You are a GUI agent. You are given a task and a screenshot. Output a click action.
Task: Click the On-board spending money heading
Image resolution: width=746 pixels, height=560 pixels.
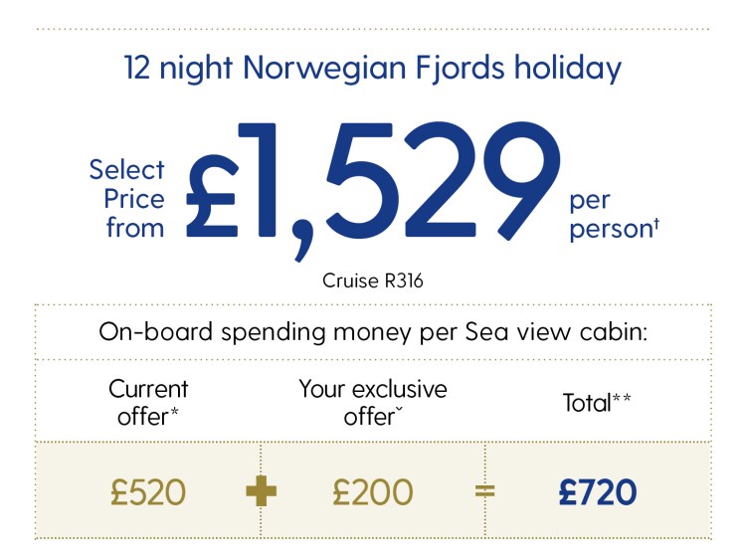373,332
